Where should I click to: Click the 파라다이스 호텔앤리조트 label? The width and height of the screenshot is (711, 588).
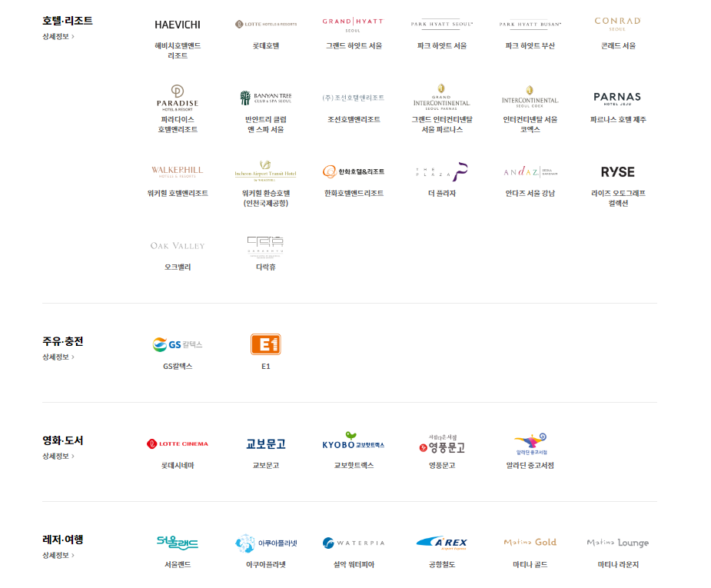178,125
